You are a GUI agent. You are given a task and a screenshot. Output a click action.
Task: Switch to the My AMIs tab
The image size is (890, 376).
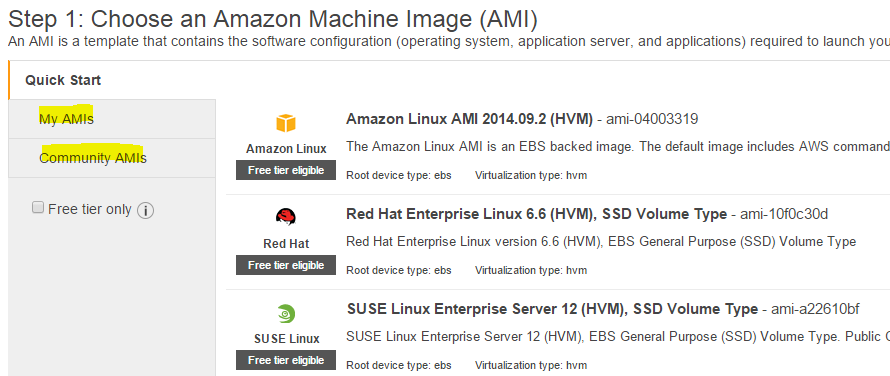click(66, 119)
